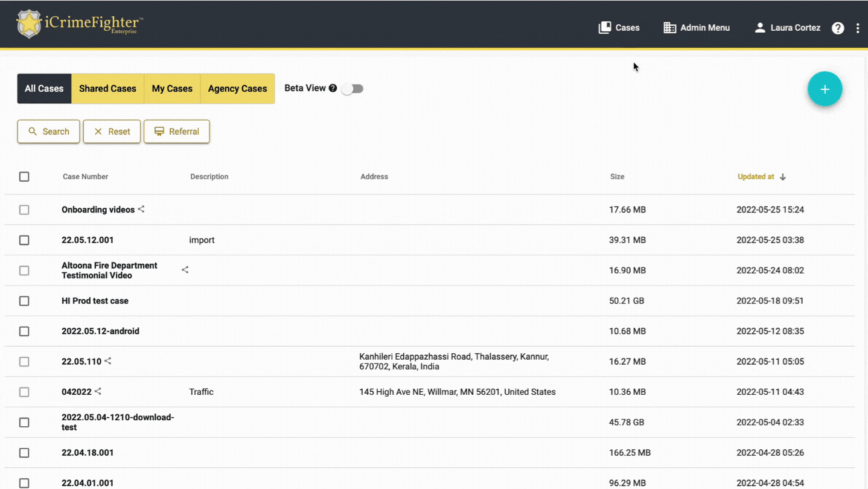Tick the select-all checkbox in header
Screen dimensions: 868x489
click(x=24, y=177)
